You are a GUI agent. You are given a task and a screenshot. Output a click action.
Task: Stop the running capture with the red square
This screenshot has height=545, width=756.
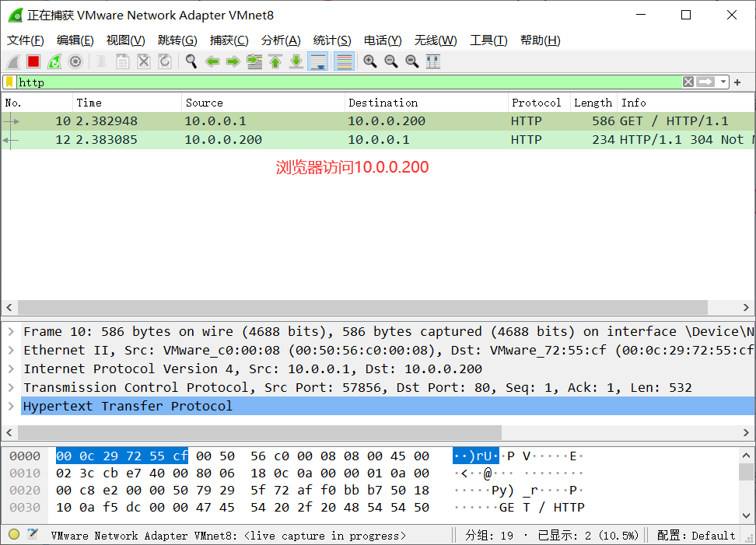33,61
